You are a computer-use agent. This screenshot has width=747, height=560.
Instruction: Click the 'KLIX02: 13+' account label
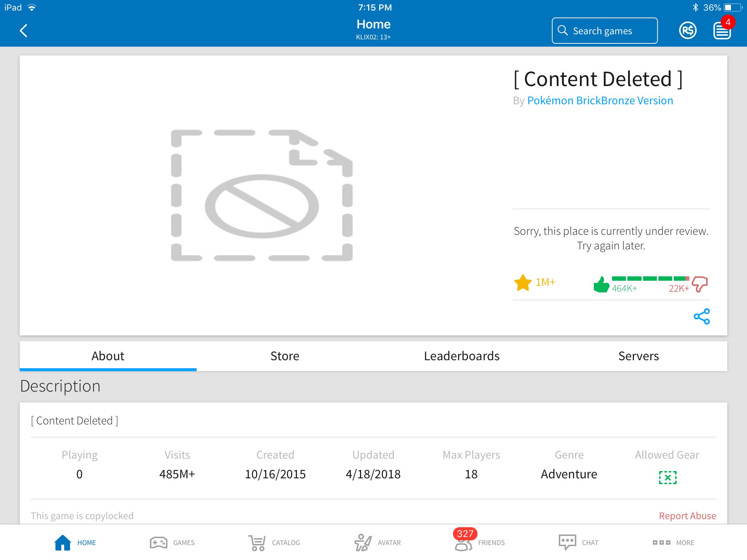[373, 37]
